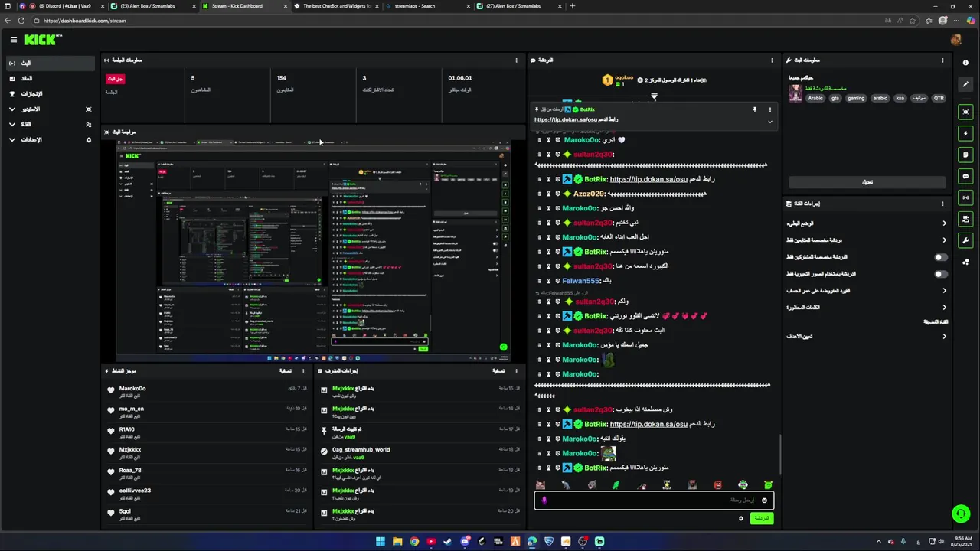Click the Arabic stream tag
980x551 pixels.
pyautogui.click(x=815, y=98)
